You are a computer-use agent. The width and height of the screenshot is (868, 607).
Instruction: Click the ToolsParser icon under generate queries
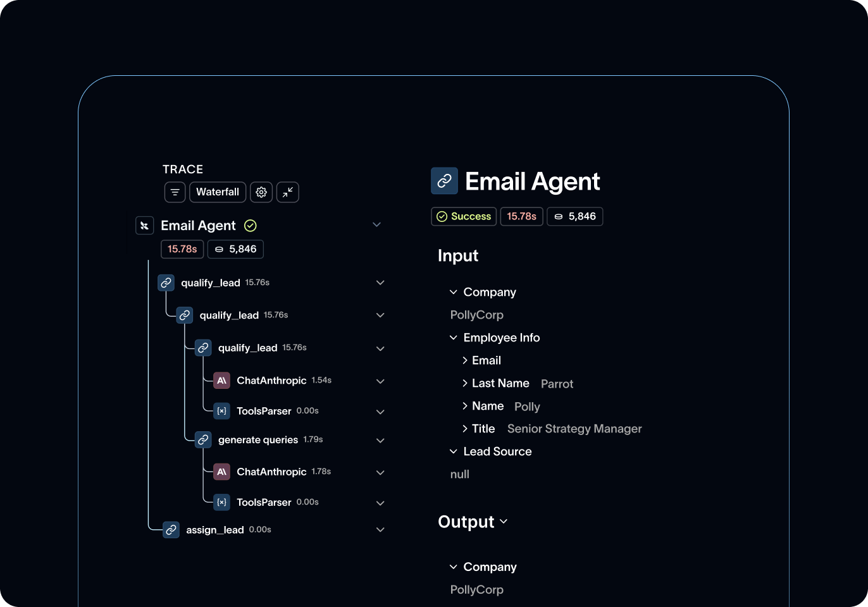tap(221, 502)
